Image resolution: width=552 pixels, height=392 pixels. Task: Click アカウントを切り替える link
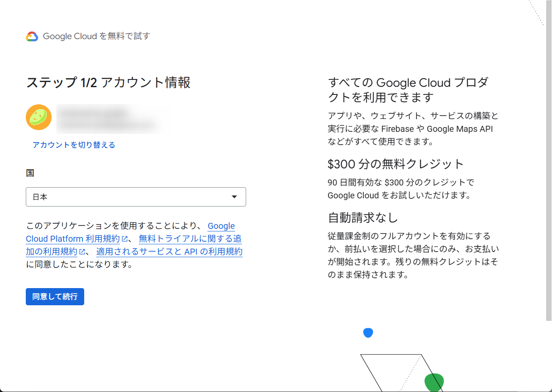tap(74, 145)
